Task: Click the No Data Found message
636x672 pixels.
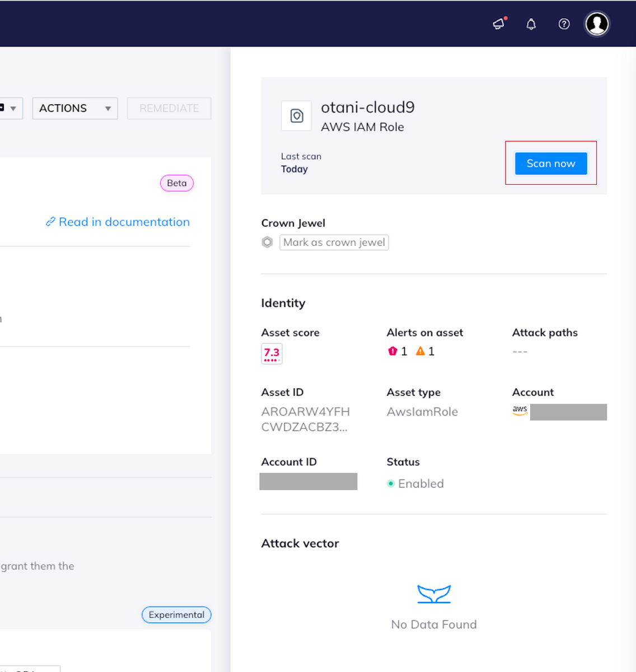Action: point(434,624)
